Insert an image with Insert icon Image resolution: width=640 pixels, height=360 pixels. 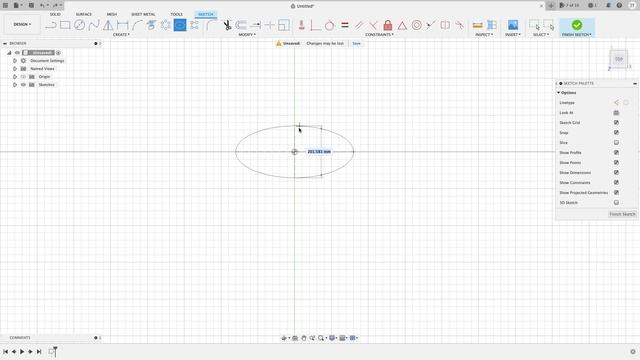pyautogui.click(x=513, y=25)
